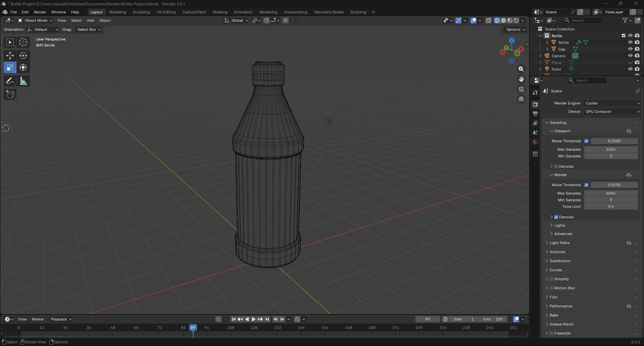Image resolution: width=644 pixels, height=346 pixels.
Task: Play the animation forward
Action: 253,319
